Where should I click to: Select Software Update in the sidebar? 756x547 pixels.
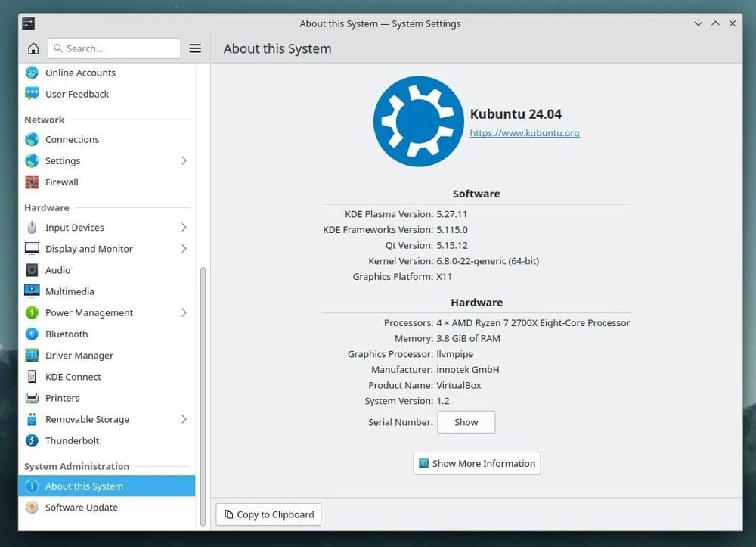pyautogui.click(x=81, y=508)
